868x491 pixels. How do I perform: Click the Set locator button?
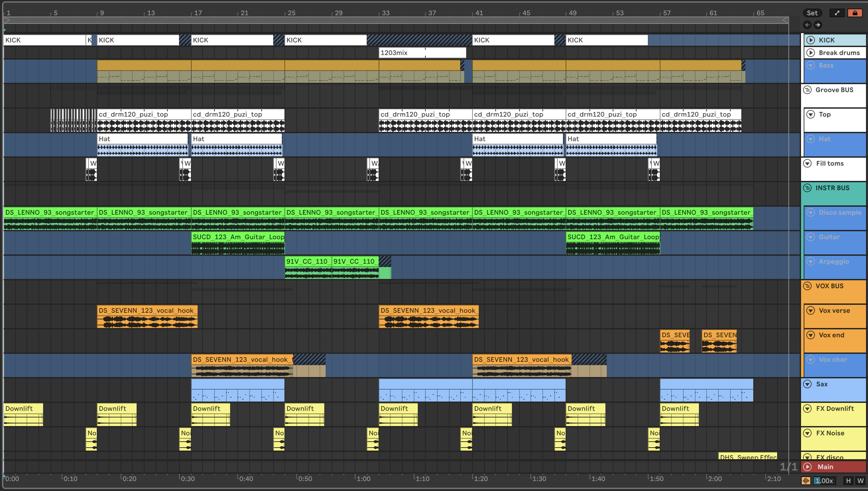[x=812, y=13]
